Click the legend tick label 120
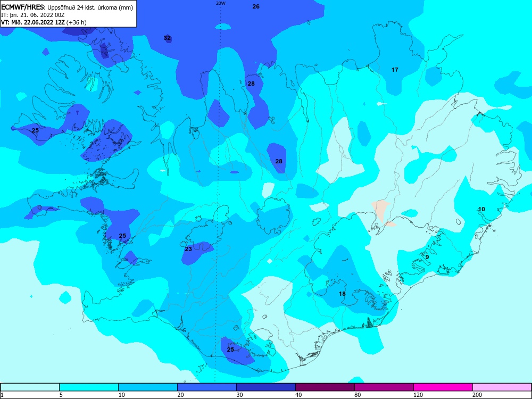This screenshot has width=532, height=399. tap(418, 395)
